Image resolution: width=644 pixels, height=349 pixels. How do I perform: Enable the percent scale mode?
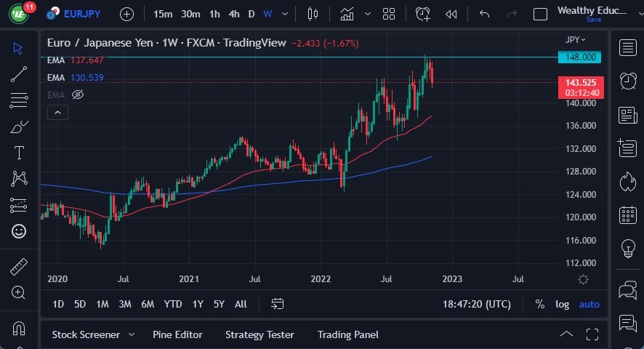540,304
